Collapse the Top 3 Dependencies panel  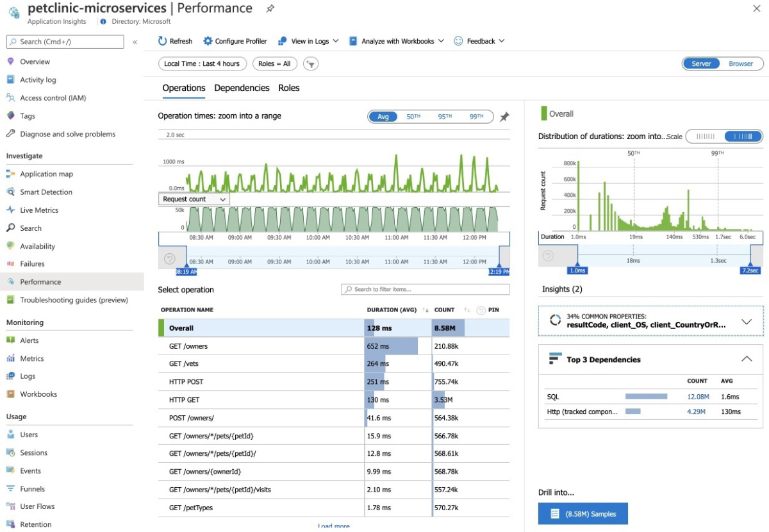click(x=746, y=359)
